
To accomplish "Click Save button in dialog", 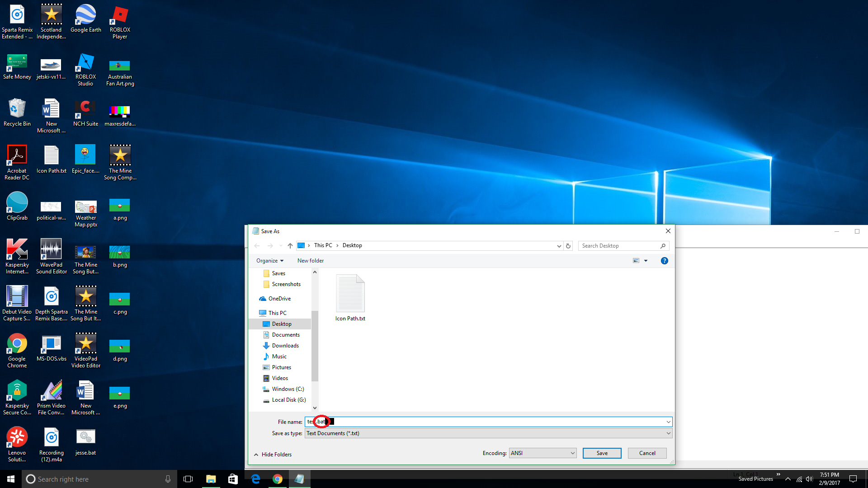I will [602, 453].
